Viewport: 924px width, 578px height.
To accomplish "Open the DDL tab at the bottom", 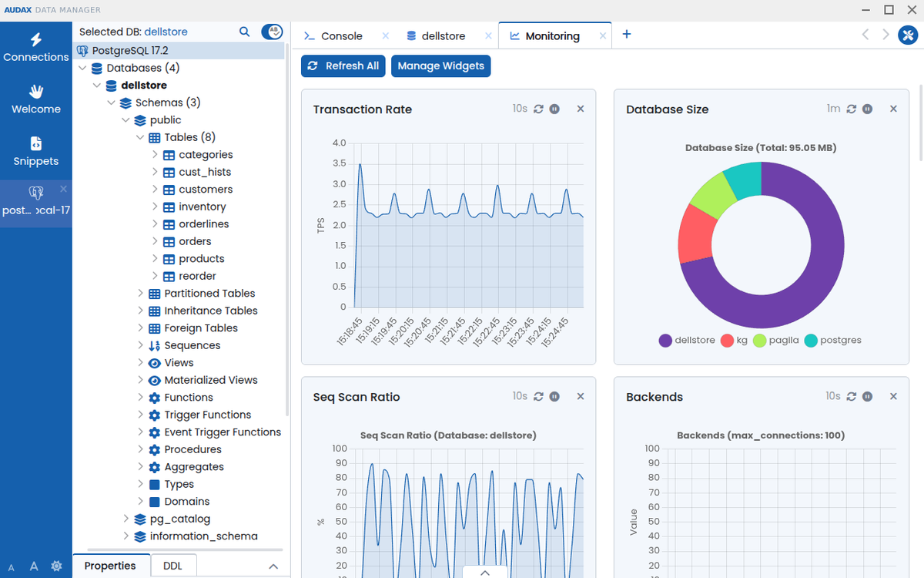I will [x=173, y=566].
